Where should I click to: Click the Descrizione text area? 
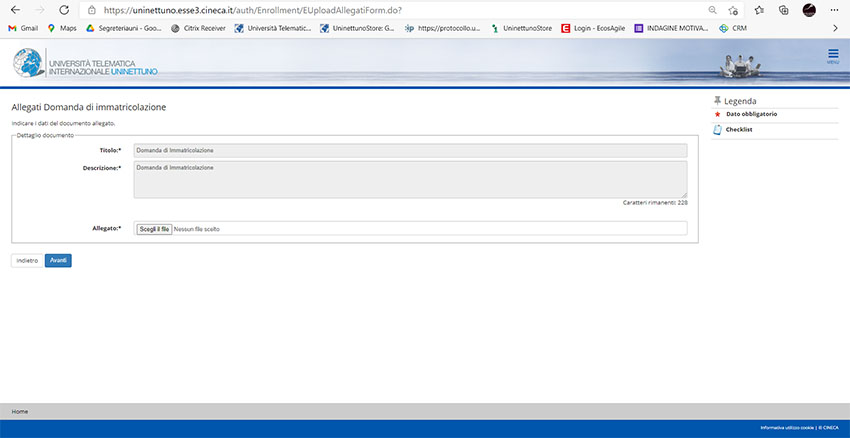click(x=410, y=180)
